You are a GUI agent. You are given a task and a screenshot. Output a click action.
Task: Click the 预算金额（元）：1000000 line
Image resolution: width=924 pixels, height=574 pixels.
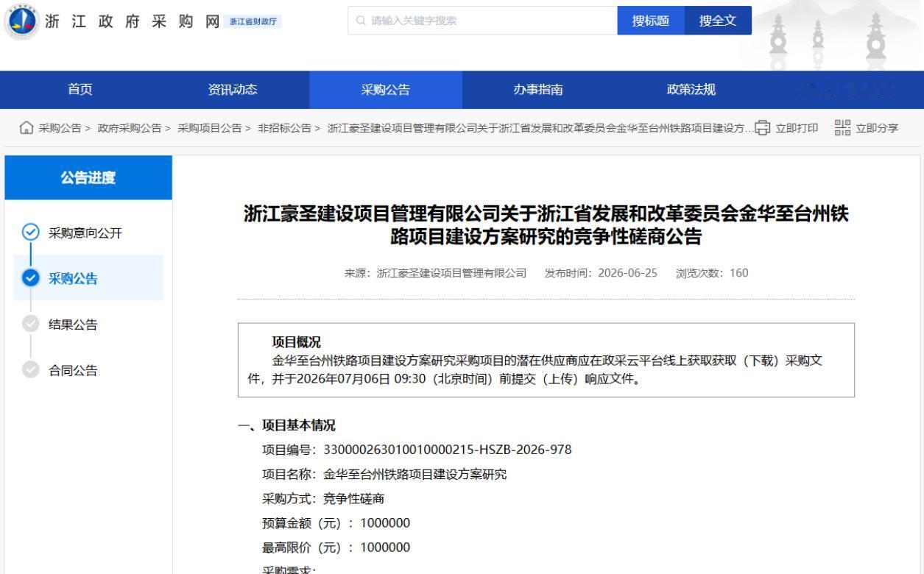point(336,523)
